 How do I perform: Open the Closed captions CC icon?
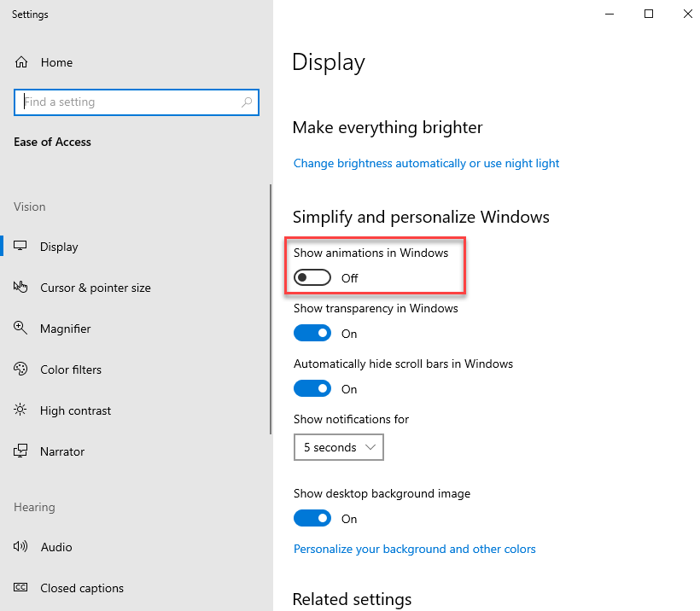tap(20, 587)
